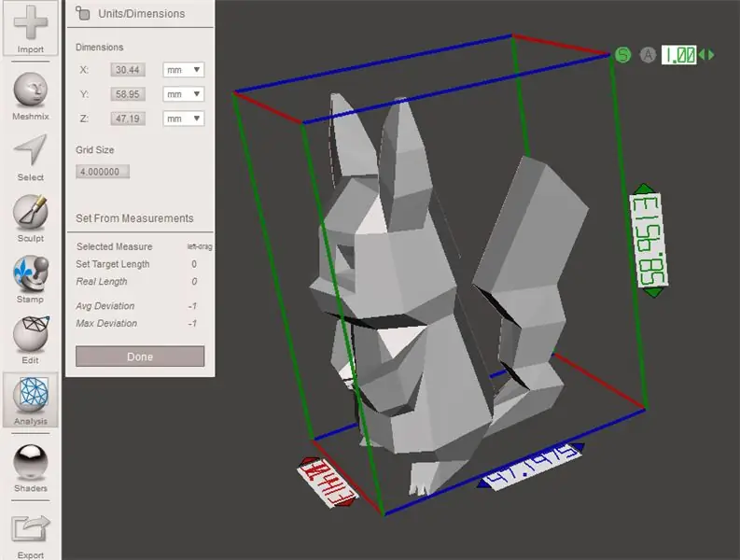
Task: Open the Import tool
Action: click(31, 28)
